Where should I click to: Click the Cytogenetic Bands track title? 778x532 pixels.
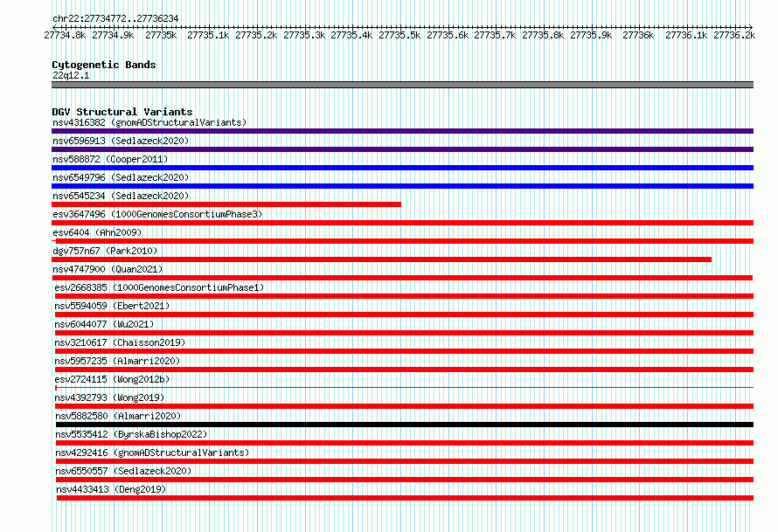[104, 65]
